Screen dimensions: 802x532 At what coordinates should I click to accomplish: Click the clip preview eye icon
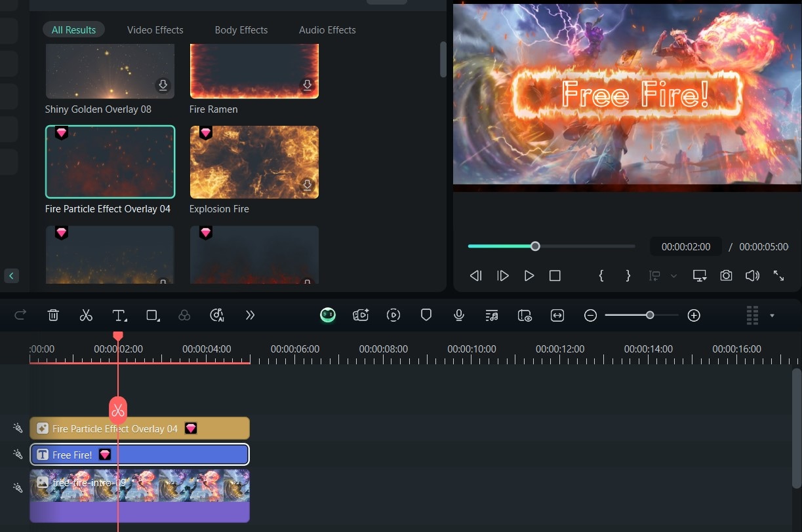(525, 315)
